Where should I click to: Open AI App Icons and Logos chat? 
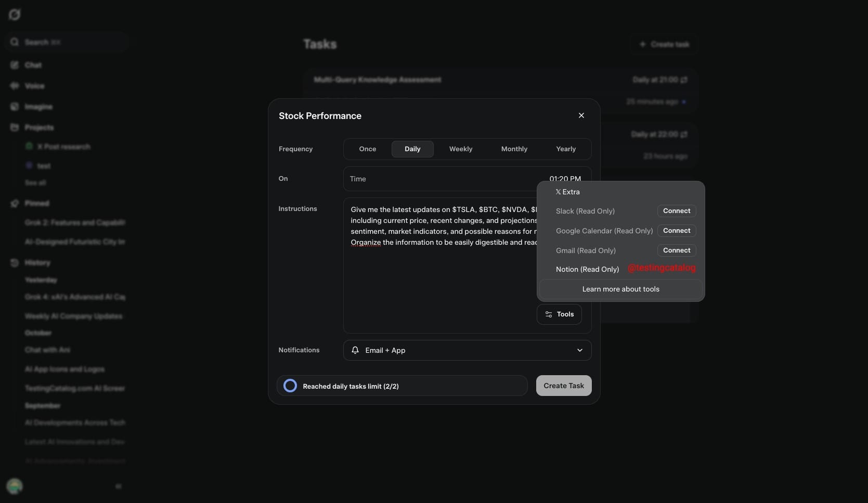64,369
